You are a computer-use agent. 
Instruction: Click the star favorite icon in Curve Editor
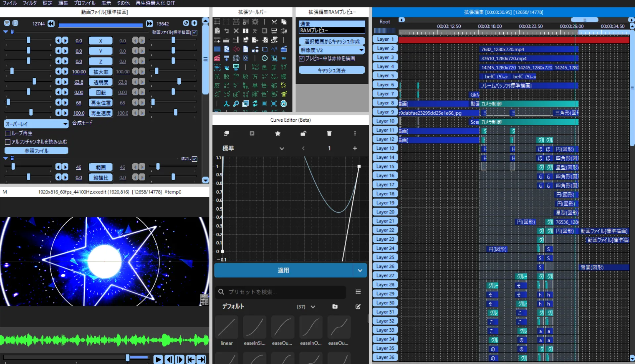click(x=278, y=133)
